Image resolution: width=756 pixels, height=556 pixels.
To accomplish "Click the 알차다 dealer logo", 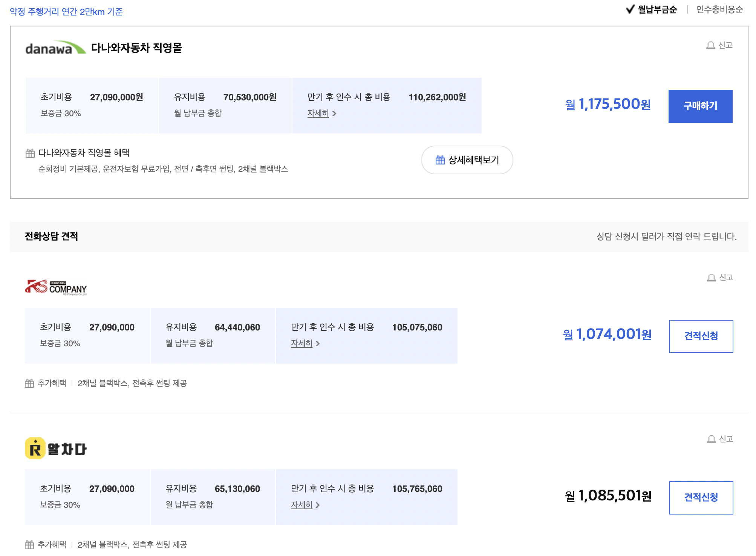I will (x=56, y=448).
